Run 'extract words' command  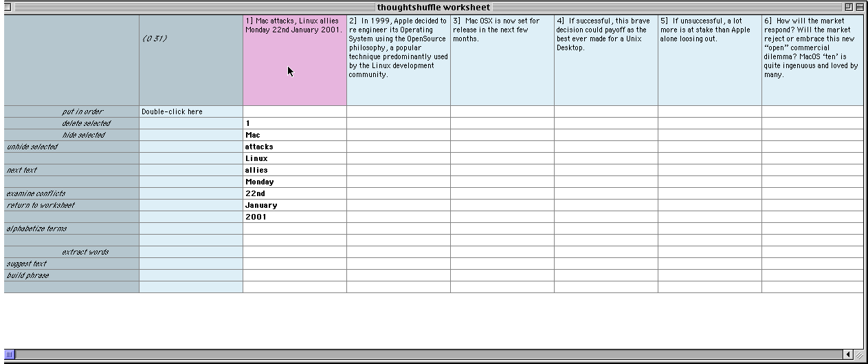(x=85, y=252)
